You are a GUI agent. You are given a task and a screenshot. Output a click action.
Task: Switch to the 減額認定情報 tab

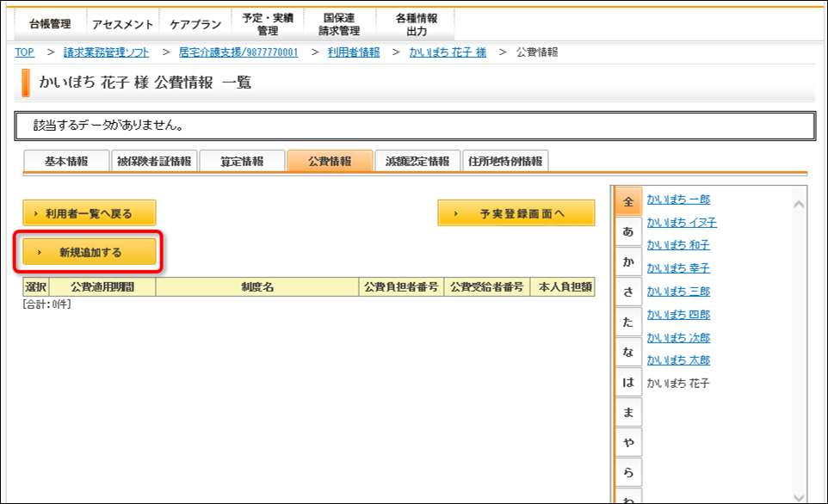click(417, 161)
